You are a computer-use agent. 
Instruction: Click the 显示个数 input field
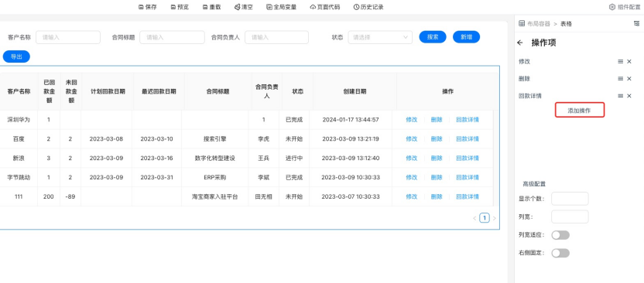coord(570,199)
